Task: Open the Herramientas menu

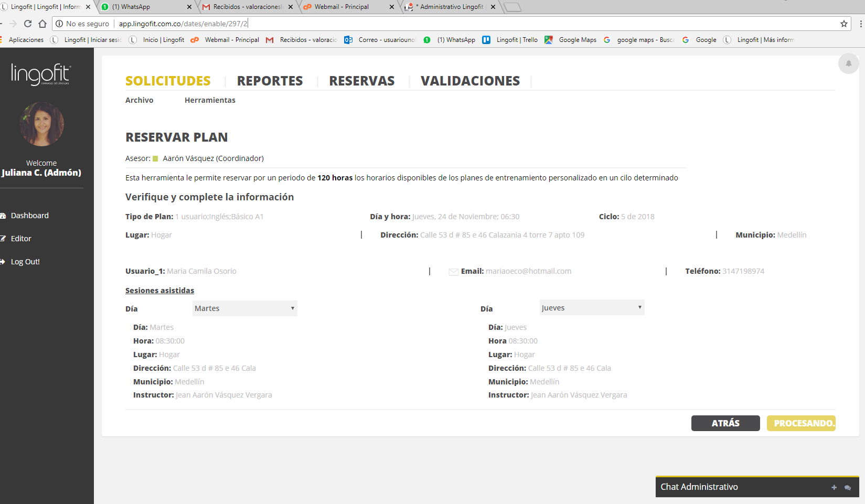Action: (x=210, y=100)
